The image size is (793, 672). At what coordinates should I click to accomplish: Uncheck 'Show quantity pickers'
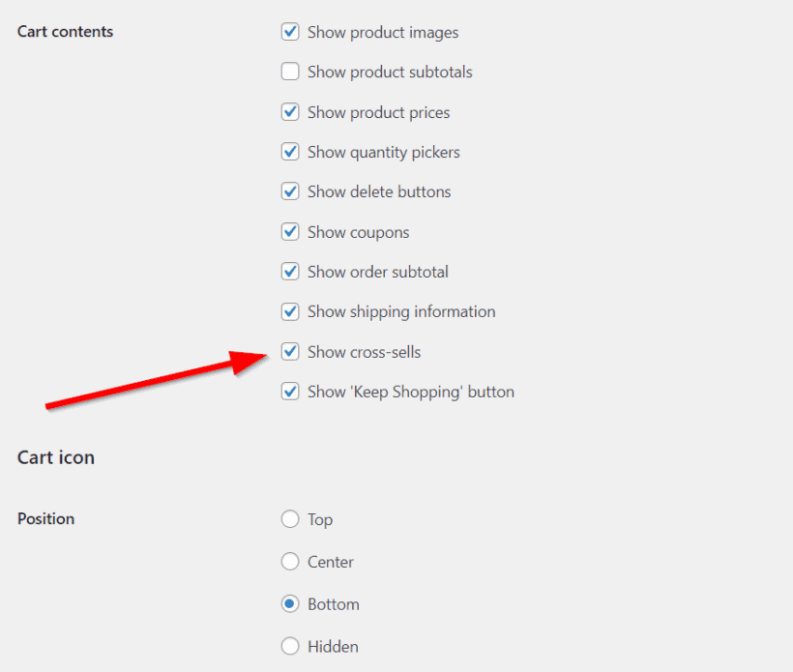coord(290,152)
